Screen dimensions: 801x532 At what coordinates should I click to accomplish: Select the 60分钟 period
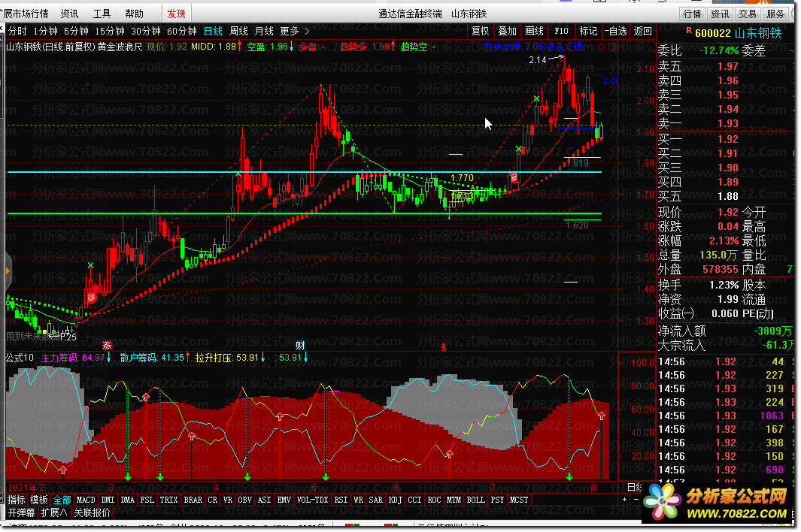[x=182, y=31]
